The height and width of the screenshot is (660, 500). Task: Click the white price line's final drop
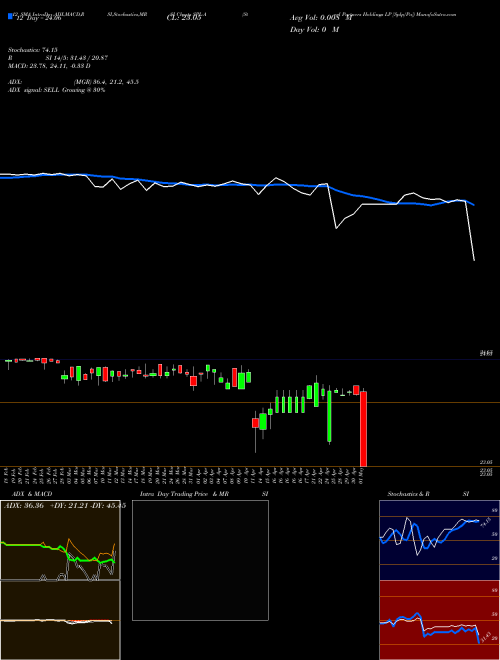(x=470, y=231)
